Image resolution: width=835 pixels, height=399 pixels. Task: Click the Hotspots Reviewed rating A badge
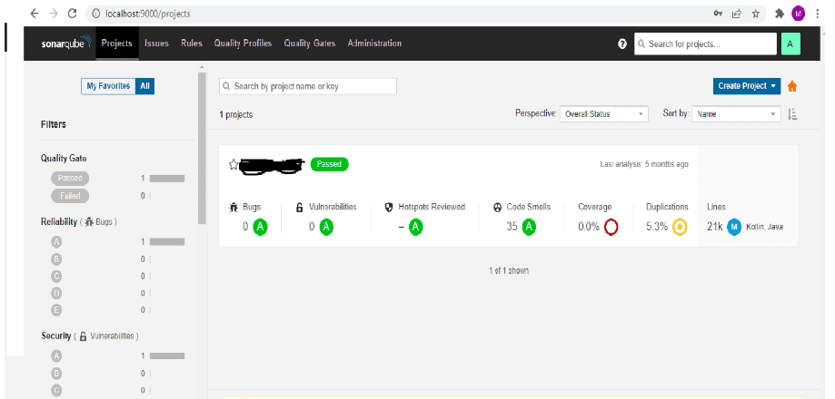tap(416, 227)
